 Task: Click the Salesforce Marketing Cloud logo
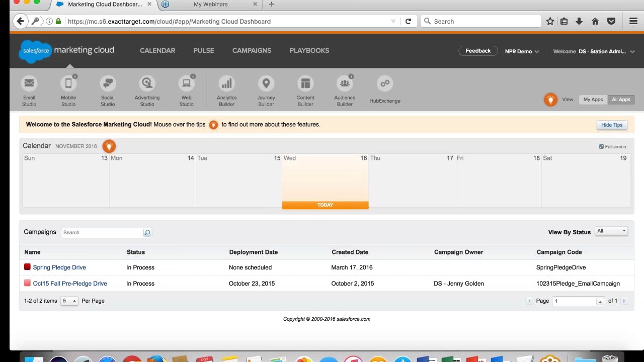point(67,51)
